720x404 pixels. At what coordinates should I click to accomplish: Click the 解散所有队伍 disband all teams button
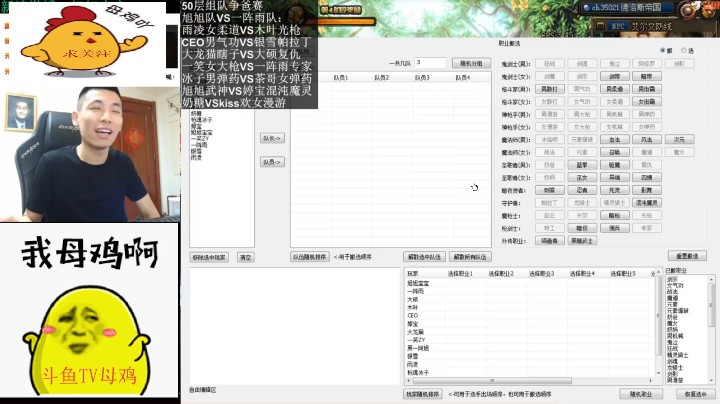(470, 257)
